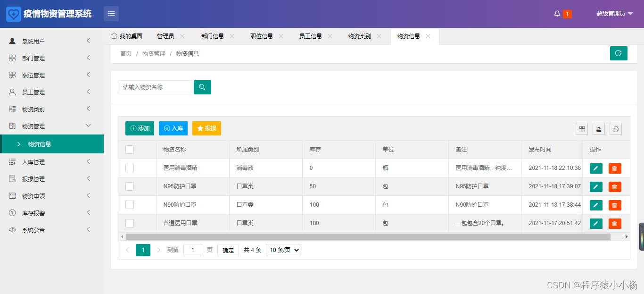
Task: Delete the N95防护口罩 row
Action: (x=615, y=187)
